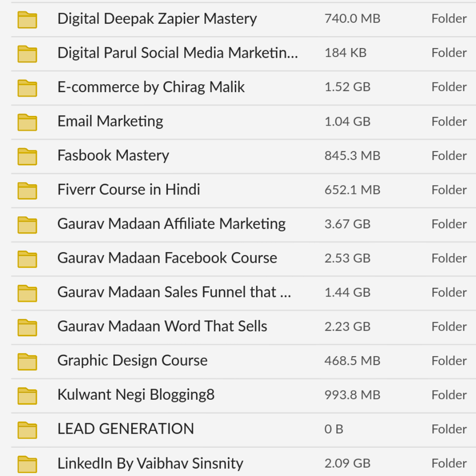Click the Gaurav Madaan Sales Funnel folder icon
This screenshot has width=476, height=476.
[x=27, y=294]
